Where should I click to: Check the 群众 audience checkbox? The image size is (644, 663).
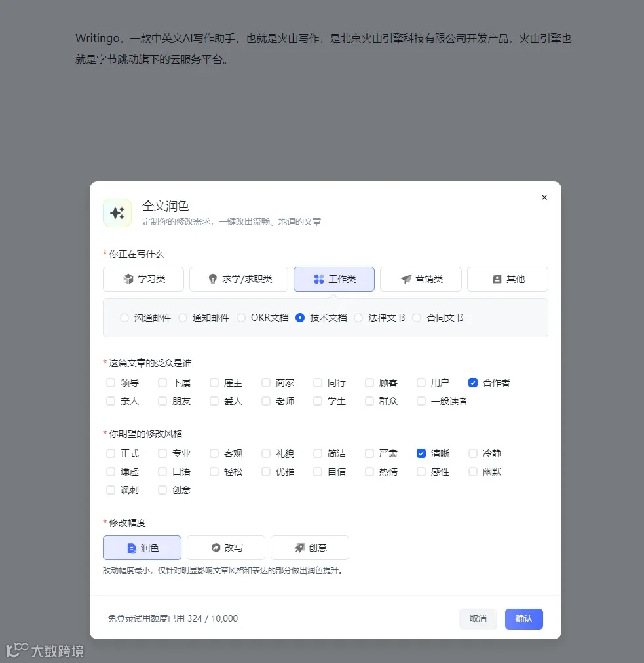(x=369, y=401)
